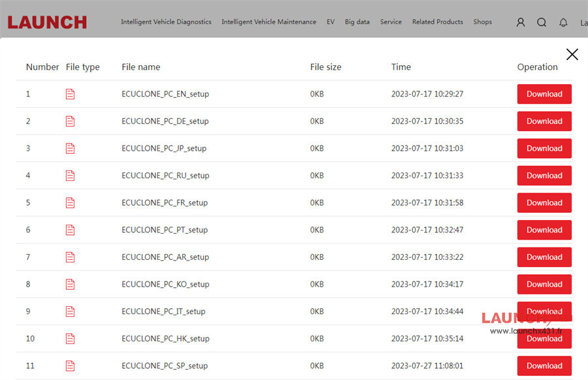Open the search icon in header
Screen dimensions: 588x380
542,22
